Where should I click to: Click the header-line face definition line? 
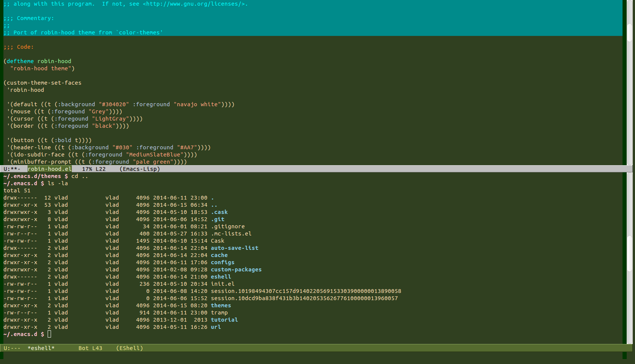point(109,147)
